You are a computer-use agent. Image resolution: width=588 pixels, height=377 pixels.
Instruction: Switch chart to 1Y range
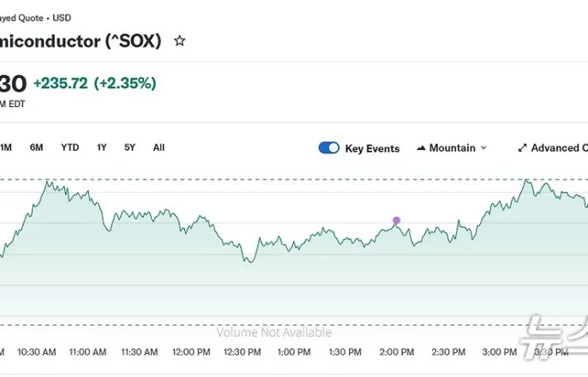point(102,147)
